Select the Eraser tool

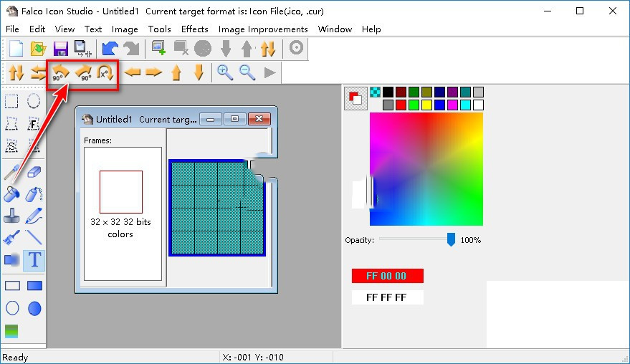pos(34,173)
